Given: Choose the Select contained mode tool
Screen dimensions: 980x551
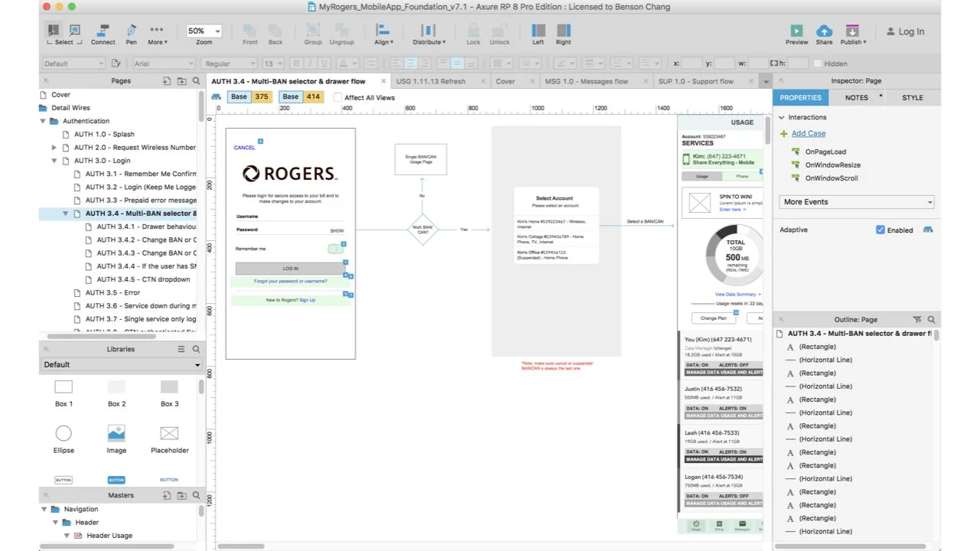Looking at the screenshot, I should (75, 30).
